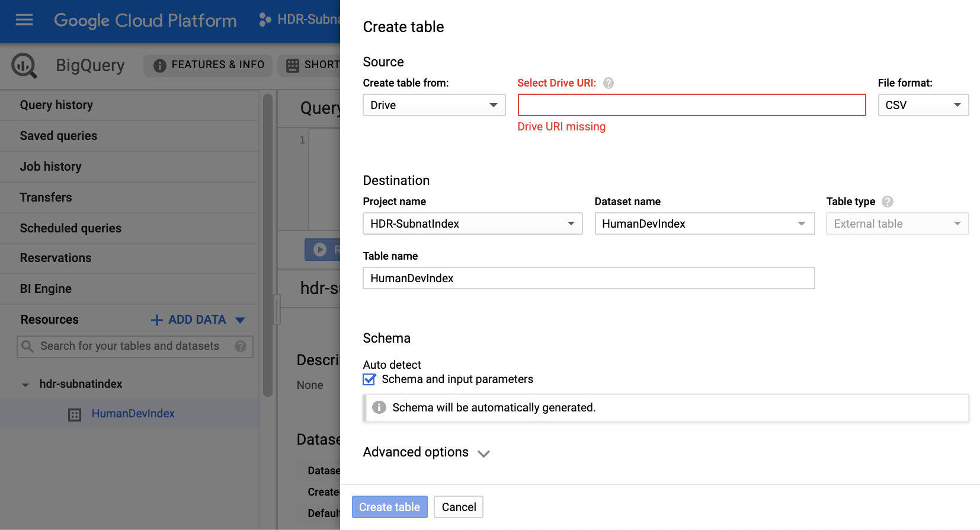Click the project selector hexagon icon
980x530 pixels.
[265, 20]
